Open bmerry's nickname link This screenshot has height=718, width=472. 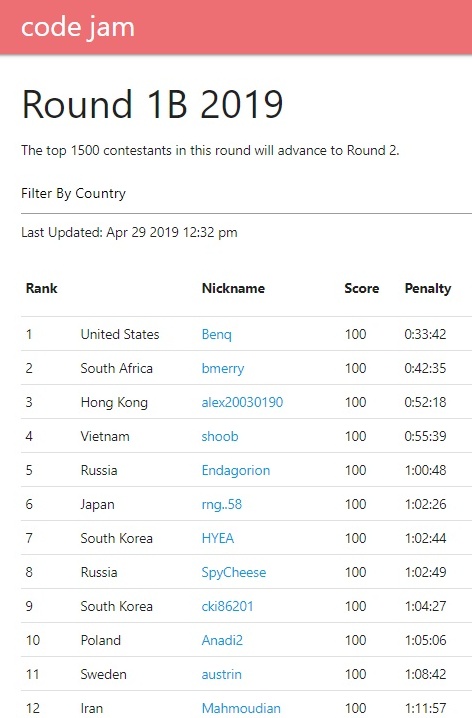pos(223,369)
